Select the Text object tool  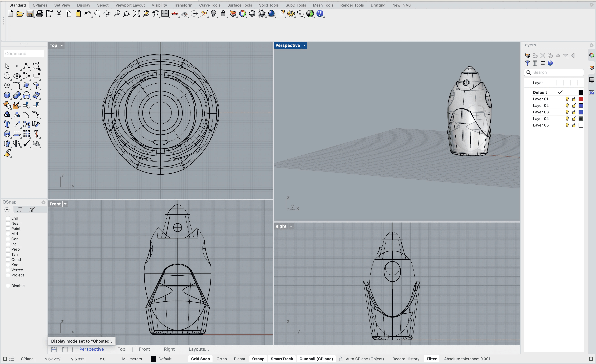pyautogui.click(x=7, y=124)
